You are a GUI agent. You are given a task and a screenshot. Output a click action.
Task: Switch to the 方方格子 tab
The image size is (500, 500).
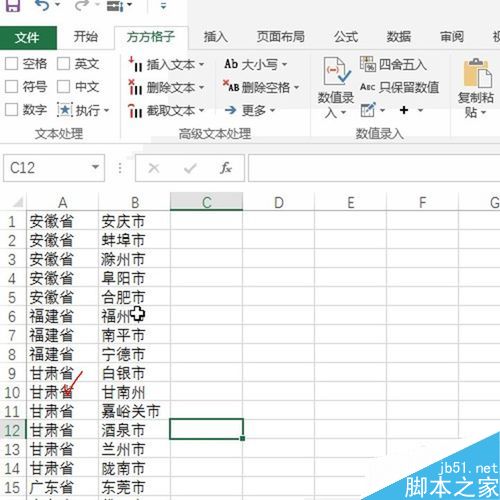(x=151, y=37)
